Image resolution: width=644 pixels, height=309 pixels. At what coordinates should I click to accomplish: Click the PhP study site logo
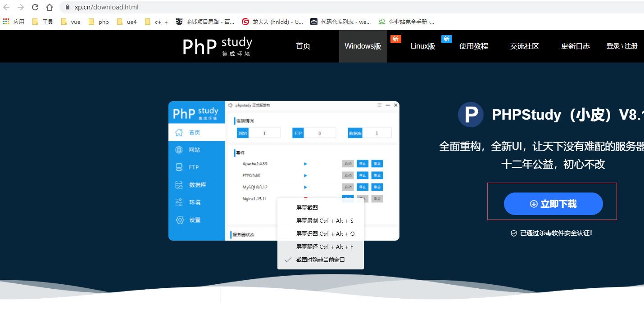tap(218, 46)
